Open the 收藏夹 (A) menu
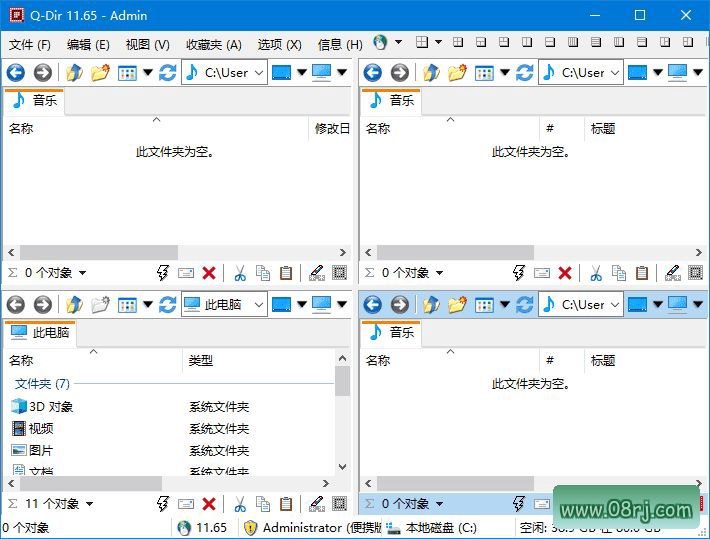The width and height of the screenshot is (710, 539). [213, 44]
